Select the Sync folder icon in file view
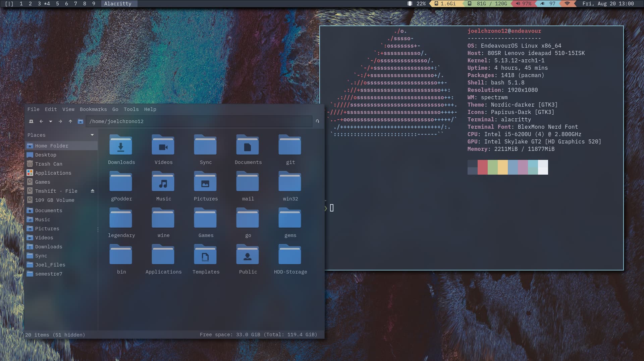 [205, 145]
